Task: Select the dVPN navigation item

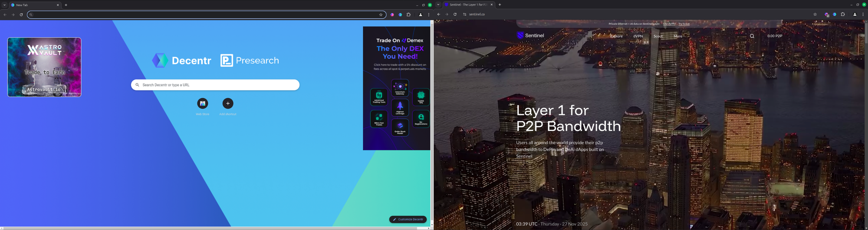Action: tap(638, 36)
